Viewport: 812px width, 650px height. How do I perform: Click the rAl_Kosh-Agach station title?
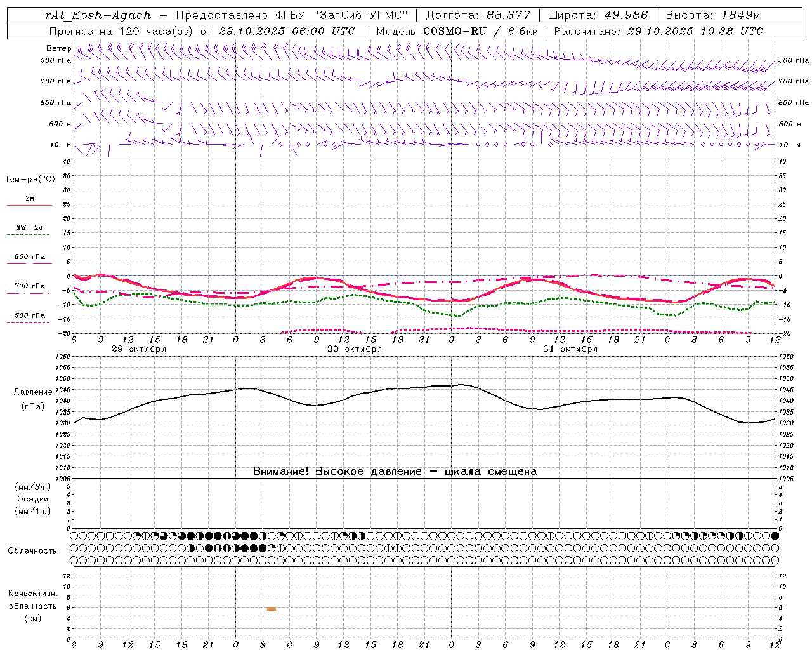98,15
